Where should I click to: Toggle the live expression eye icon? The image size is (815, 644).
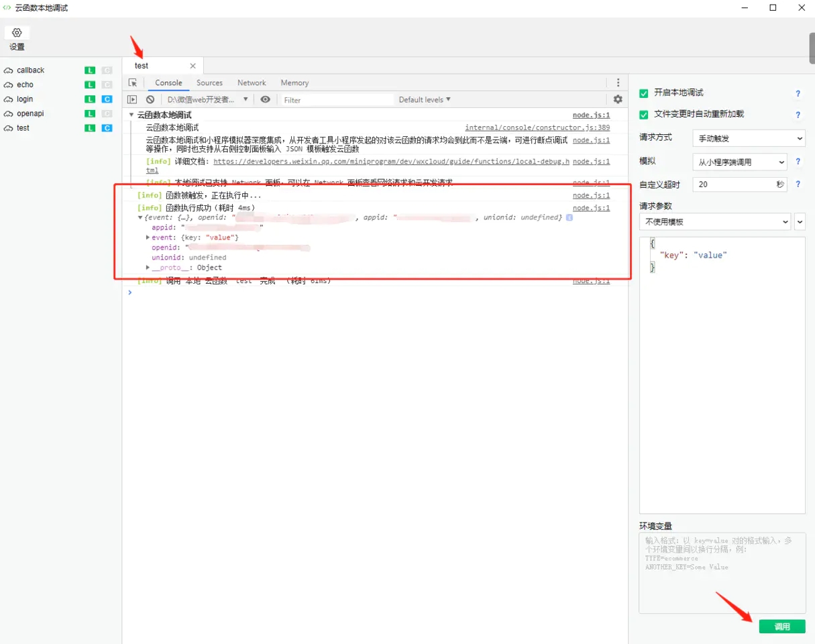(266, 99)
